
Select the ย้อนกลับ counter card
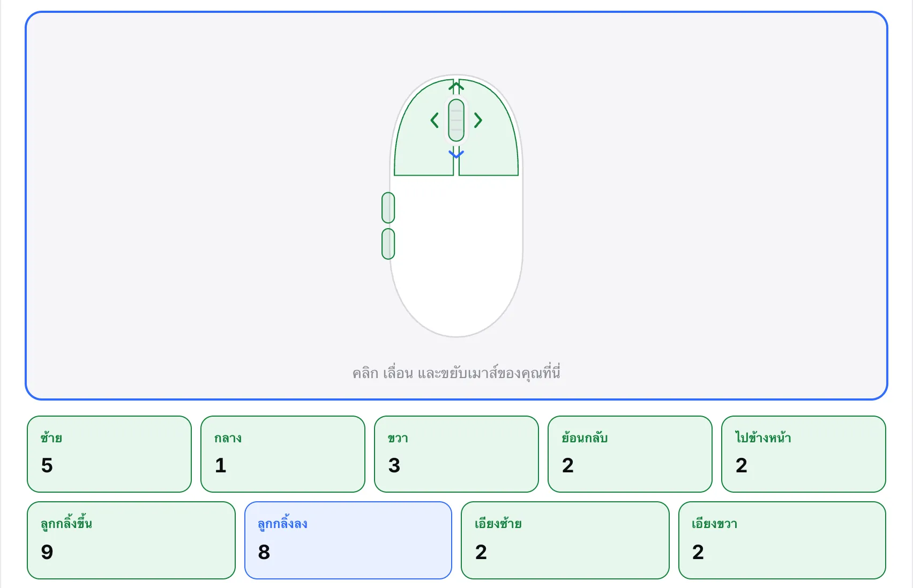coord(630,454)
